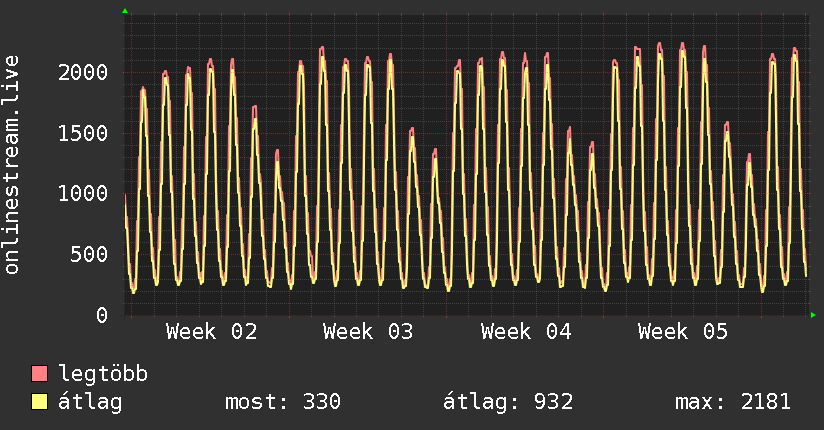
Task: Click the 1000 y-axis tick label
Action: pos(84,194)
